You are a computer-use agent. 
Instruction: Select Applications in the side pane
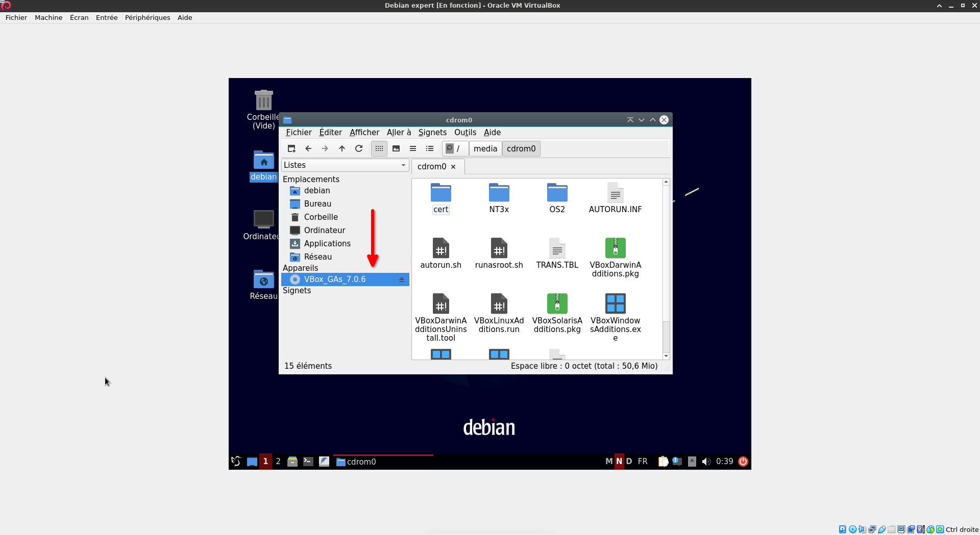click(345, 244)
